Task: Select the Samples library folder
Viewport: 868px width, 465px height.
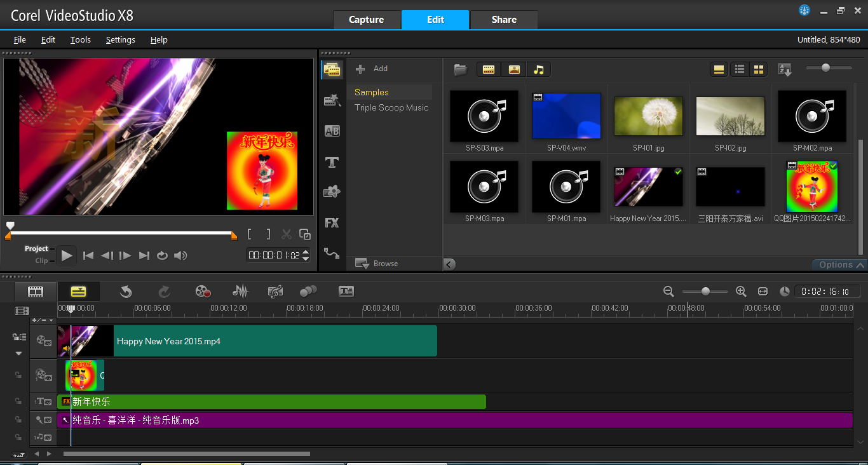Action: (390, 92)
